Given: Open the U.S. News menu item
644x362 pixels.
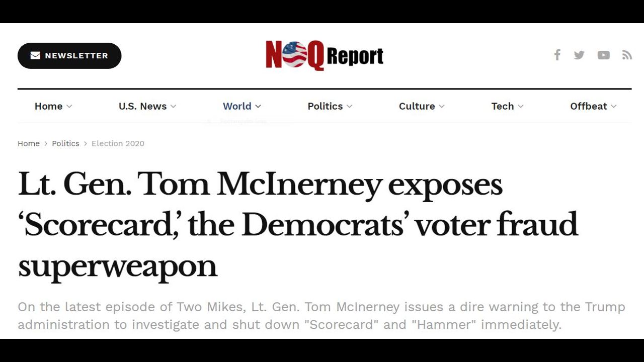Looking at the screenshot, I should pos(142,106).
